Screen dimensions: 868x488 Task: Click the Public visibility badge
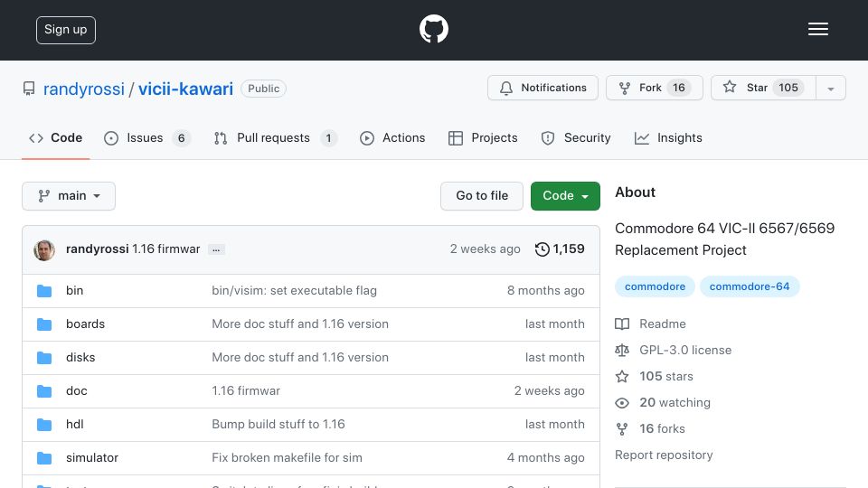click(x=263, y=89)
